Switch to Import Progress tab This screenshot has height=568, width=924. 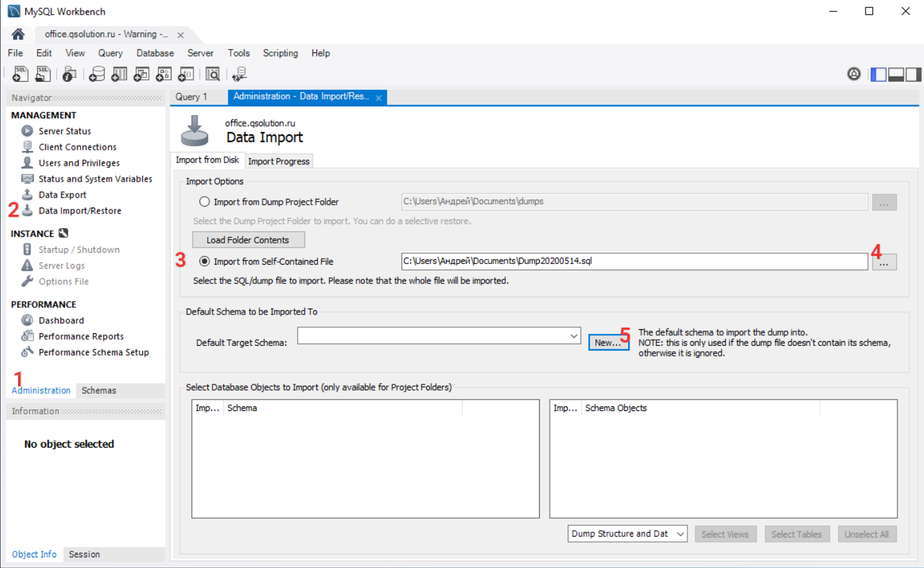279,161
